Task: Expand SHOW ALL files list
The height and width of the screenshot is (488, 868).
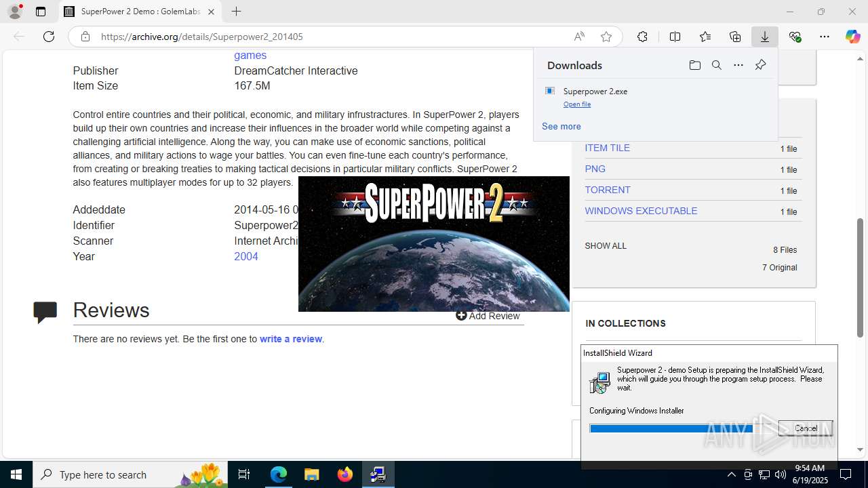Action: [x=606, y=246]
